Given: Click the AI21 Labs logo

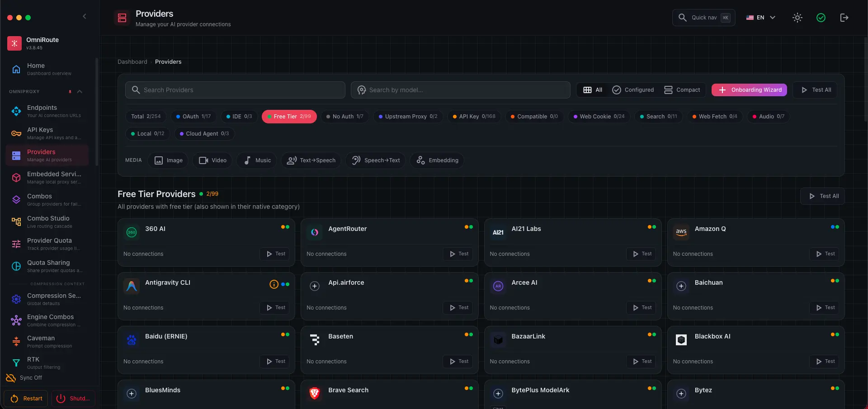Looking at the screenshot, I should click(x=498, y=232).
